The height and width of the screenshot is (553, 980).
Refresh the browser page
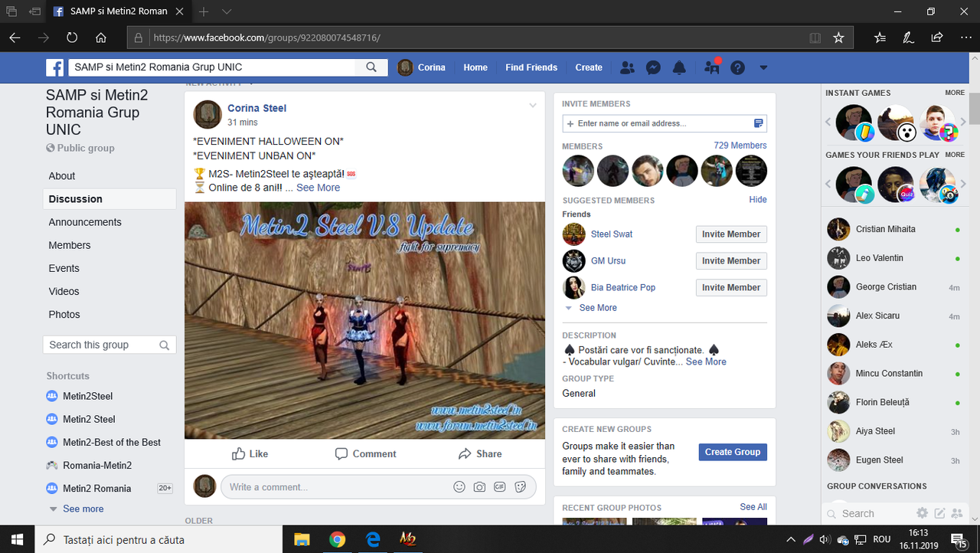pos(72,38)
